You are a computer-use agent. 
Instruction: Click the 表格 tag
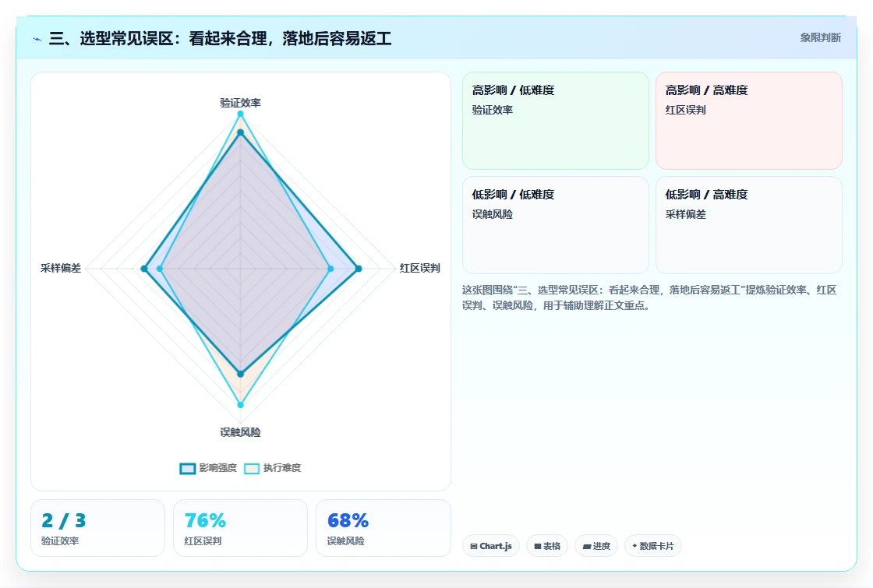coord(546,546)
